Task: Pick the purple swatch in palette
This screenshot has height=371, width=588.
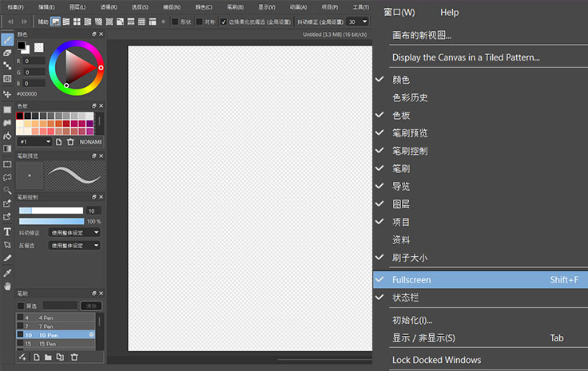Action: coord(90,124)
